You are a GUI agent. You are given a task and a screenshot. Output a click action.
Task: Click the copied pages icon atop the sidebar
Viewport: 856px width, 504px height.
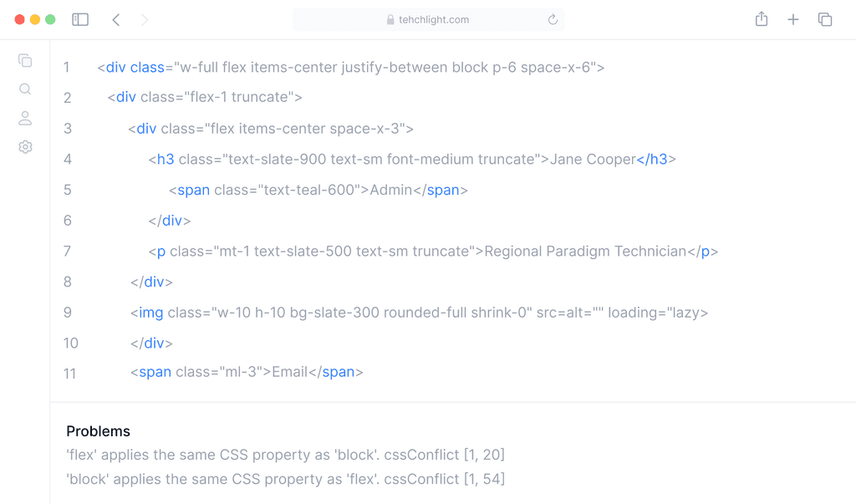[25, 60]
